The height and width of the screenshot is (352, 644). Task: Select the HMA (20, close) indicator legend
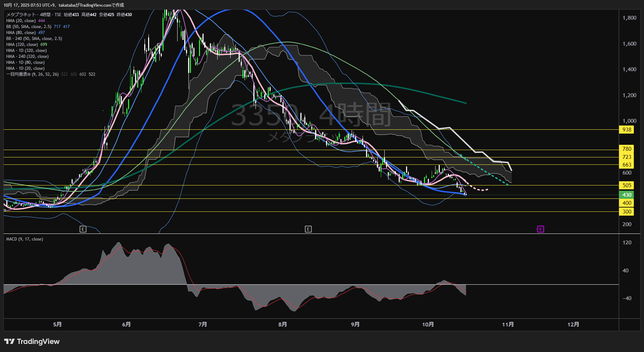coord(21,21)
